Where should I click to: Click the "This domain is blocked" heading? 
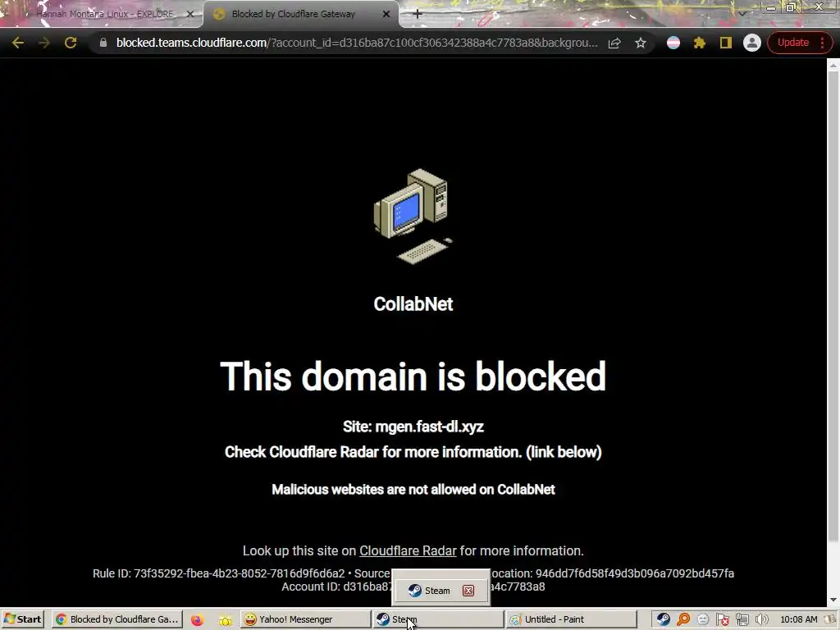tap(413, 376)
